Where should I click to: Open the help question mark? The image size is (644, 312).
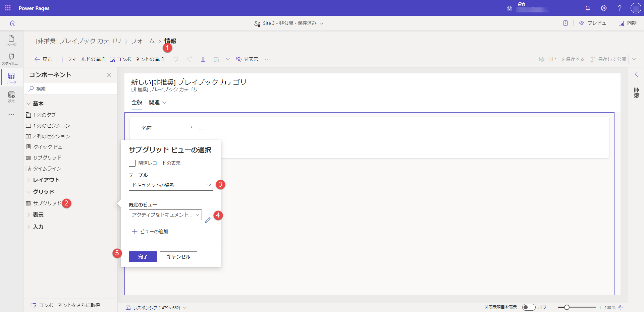click(x=620, y=8)
